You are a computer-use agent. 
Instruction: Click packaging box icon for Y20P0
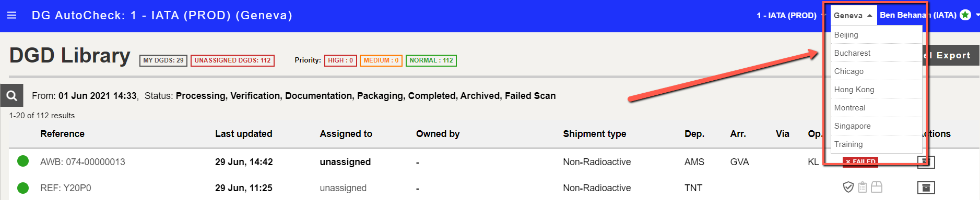point(877,187)
